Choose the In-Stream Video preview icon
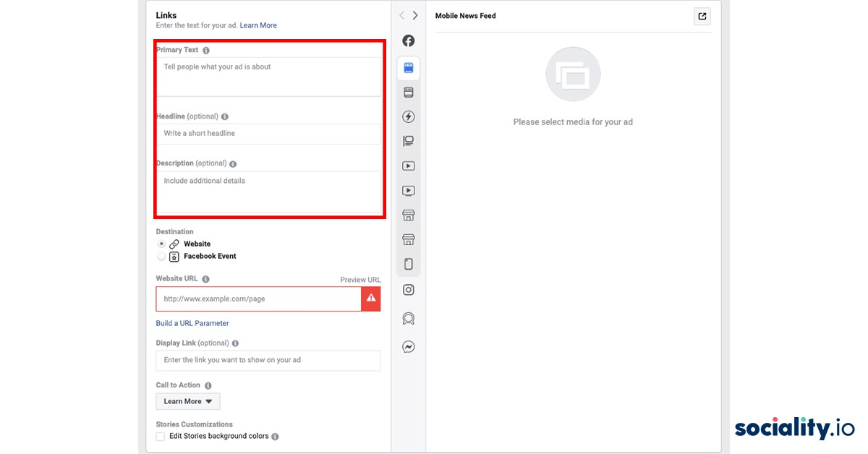This screenshot has width=868, height=454. 409,166
